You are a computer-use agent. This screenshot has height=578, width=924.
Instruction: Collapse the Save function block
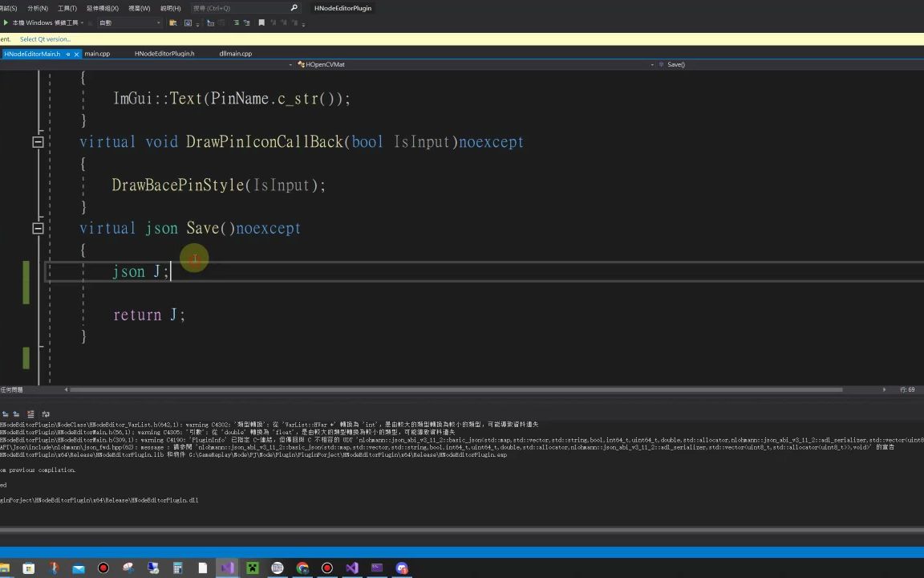coord(38,228)
